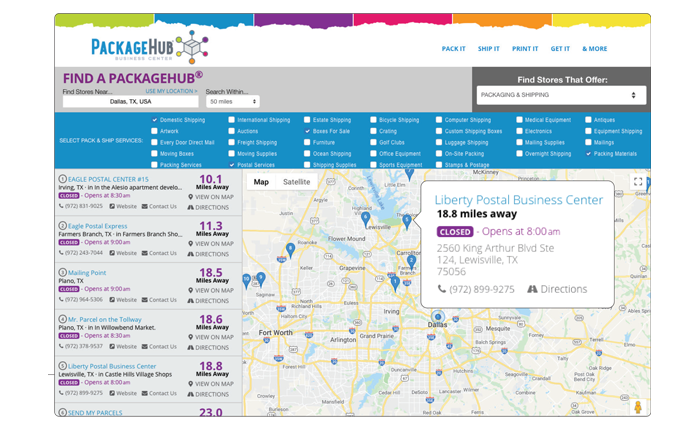The image size is (700, 430).
Task: Uncheck Packing Materials service
Action: coord(588,154)
